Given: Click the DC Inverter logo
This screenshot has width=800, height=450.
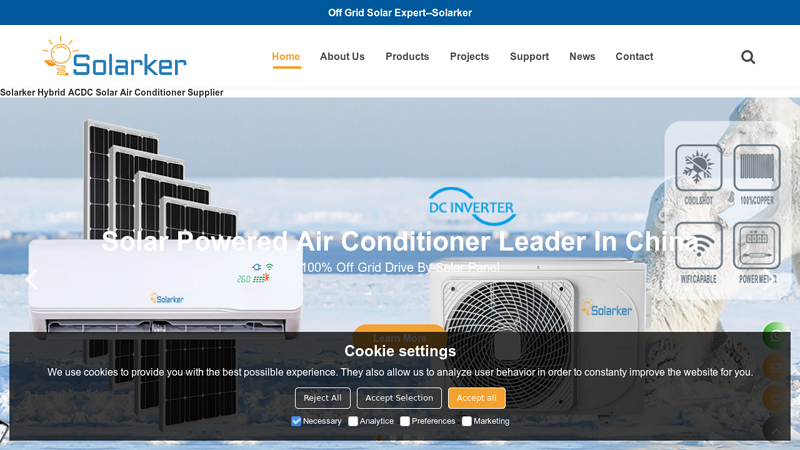Looking at the screenshot, I should [472, 207].
